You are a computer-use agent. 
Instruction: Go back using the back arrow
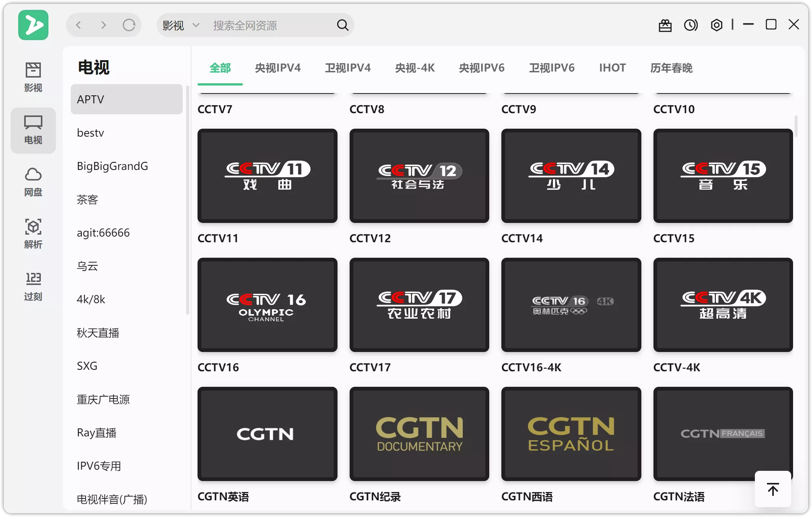pos(78,25)
